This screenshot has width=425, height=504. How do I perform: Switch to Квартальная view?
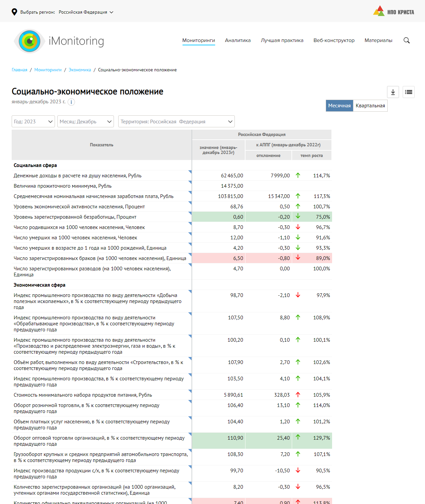[x=370, y=106]
